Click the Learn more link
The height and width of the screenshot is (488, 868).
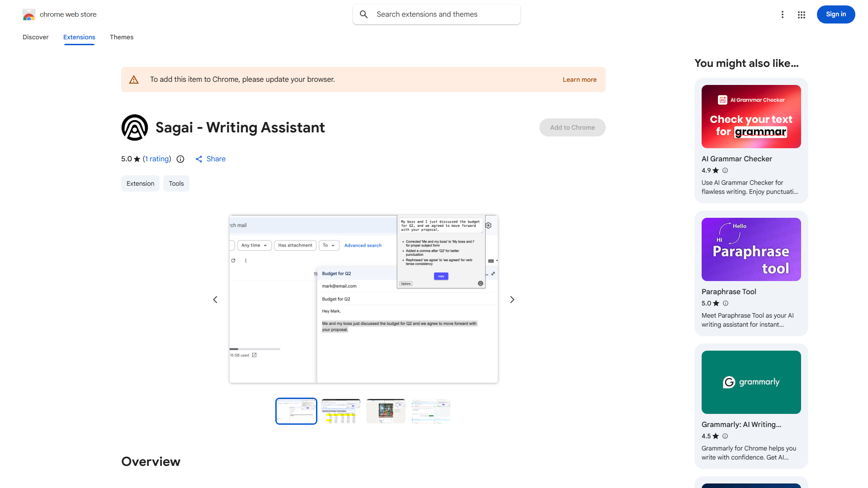580,80
